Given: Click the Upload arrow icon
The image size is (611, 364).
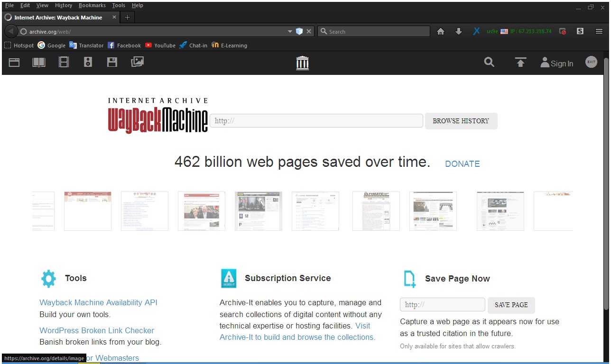Looking at the screenshot, I should tap(520, 62).
